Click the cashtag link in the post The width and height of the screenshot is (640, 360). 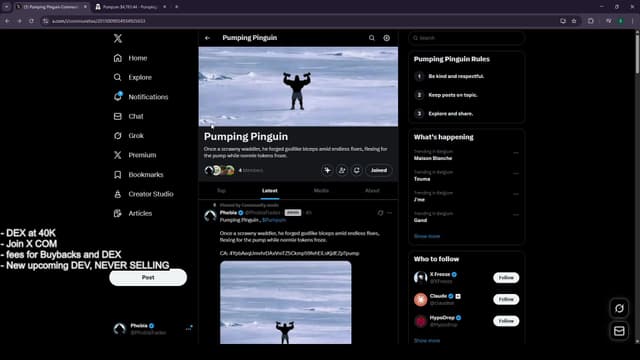[274, 220]
